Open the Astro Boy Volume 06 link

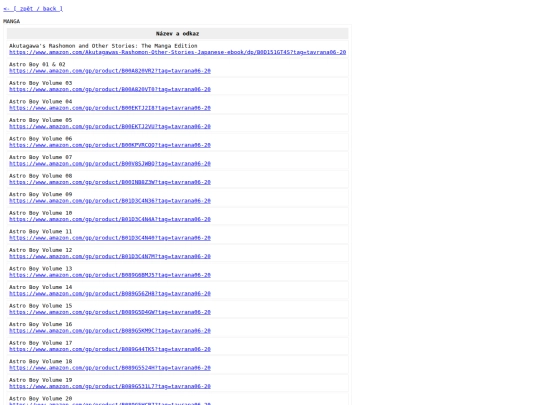(110, 145)
